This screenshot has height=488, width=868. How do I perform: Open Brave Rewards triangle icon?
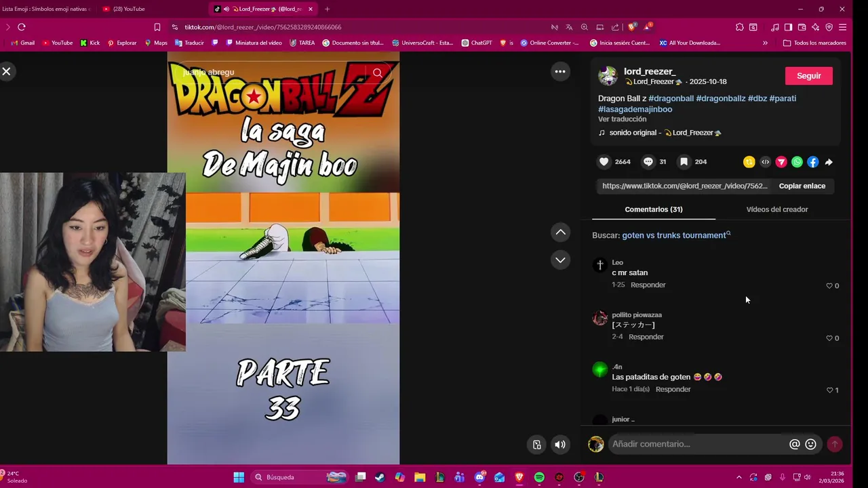[x=648, y=27]
